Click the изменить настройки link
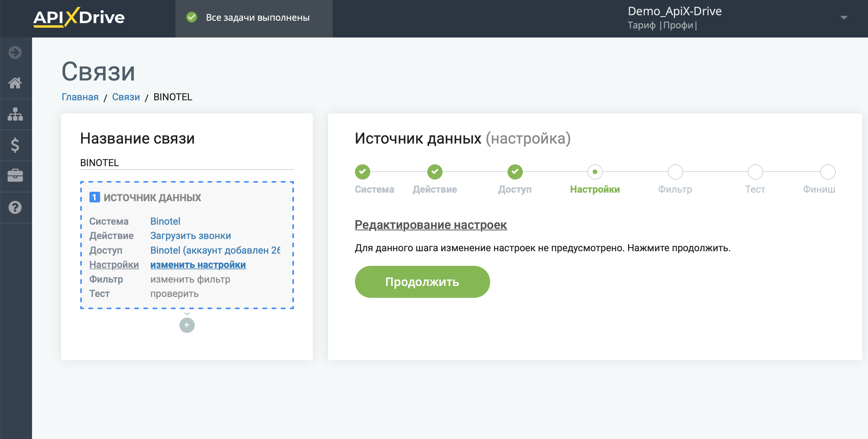868x439 pixels. [x=198, y=265]
